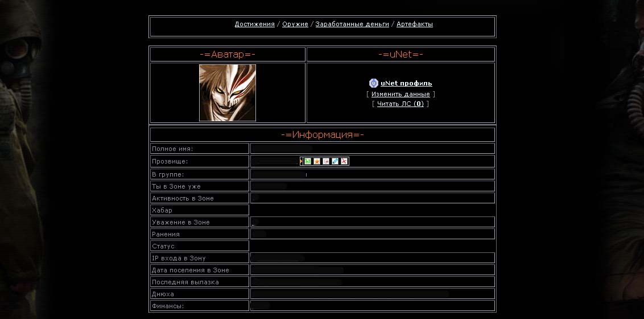Click the Изменить данные link
This screenshot has height=319, width=644.
click(401, 94)
